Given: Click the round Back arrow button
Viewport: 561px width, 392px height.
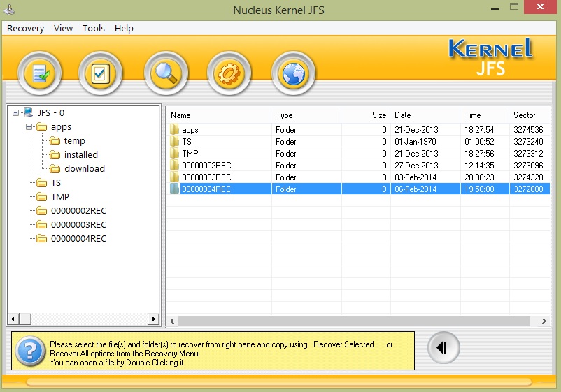Looking at the screenshot, I should click(443, 348).
